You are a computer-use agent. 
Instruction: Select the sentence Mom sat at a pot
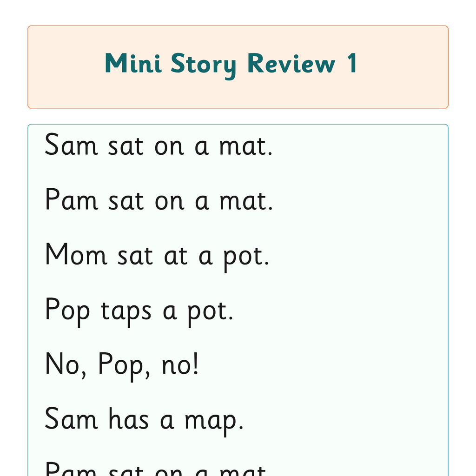157,256
